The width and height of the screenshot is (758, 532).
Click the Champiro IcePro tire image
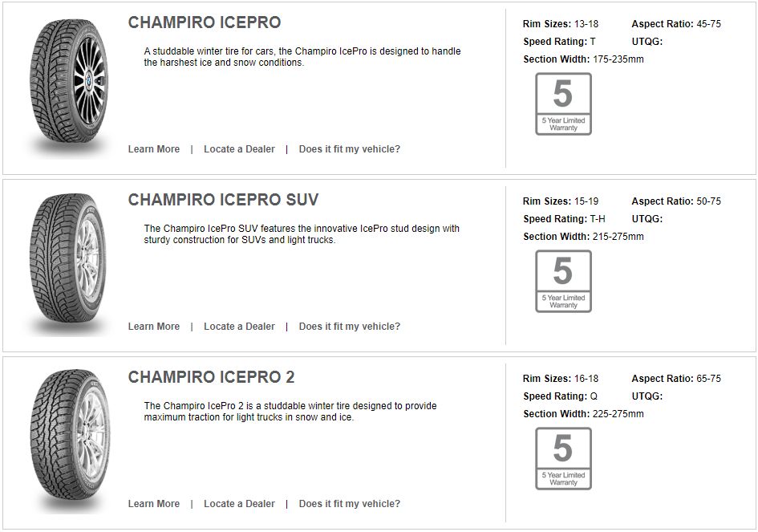(x=67, y=83)
